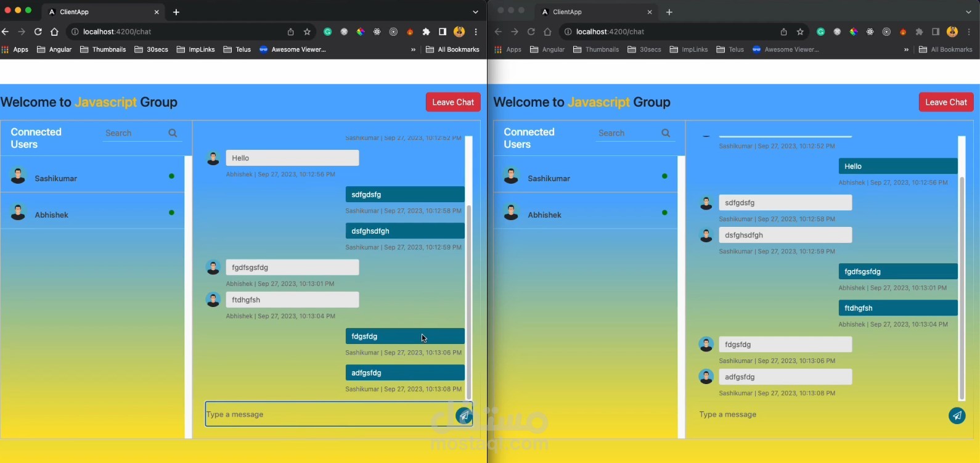
Task: Go back in left browser
Action: 6,31
